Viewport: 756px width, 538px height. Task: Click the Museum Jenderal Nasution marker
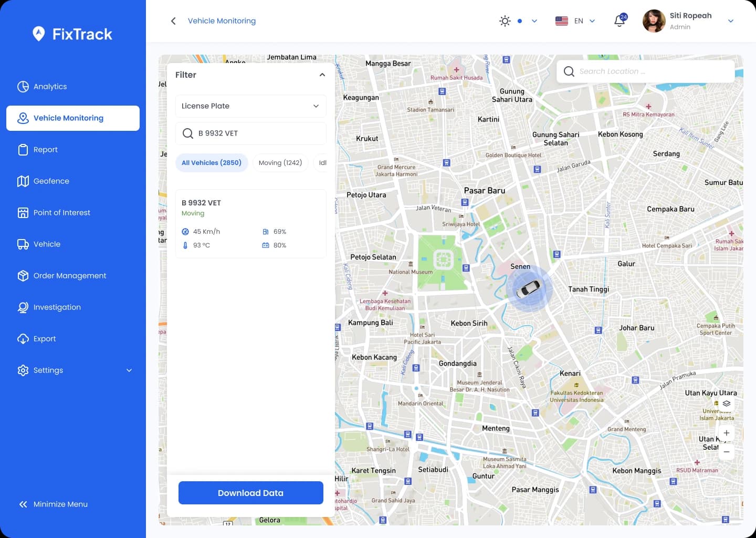(479, 375)
